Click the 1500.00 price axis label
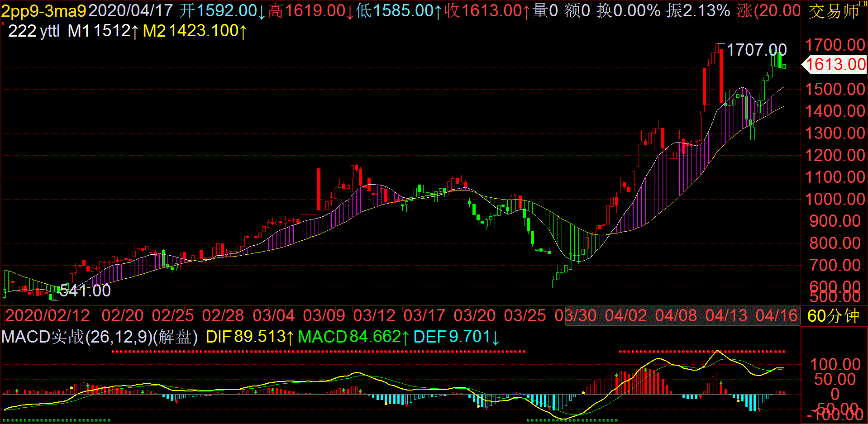 [x=835, y=89]
